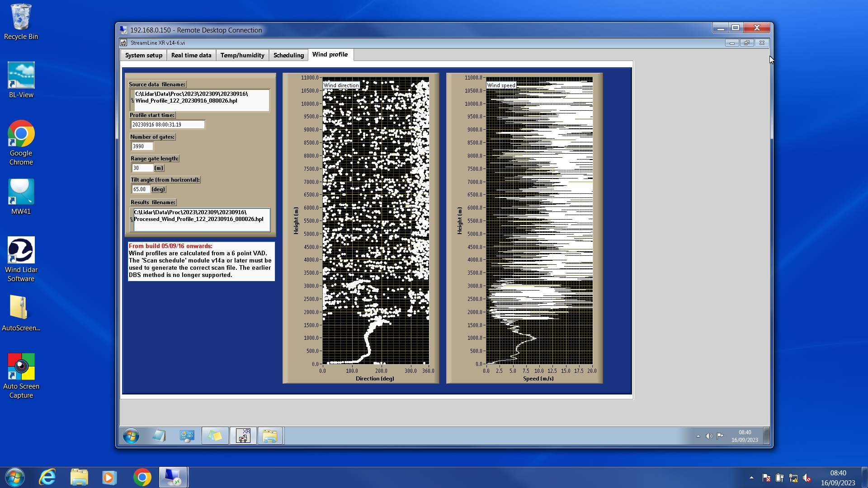Show hidden icons in remote system tray
This screenshot has width=868, height=488.
coord(698,436)
